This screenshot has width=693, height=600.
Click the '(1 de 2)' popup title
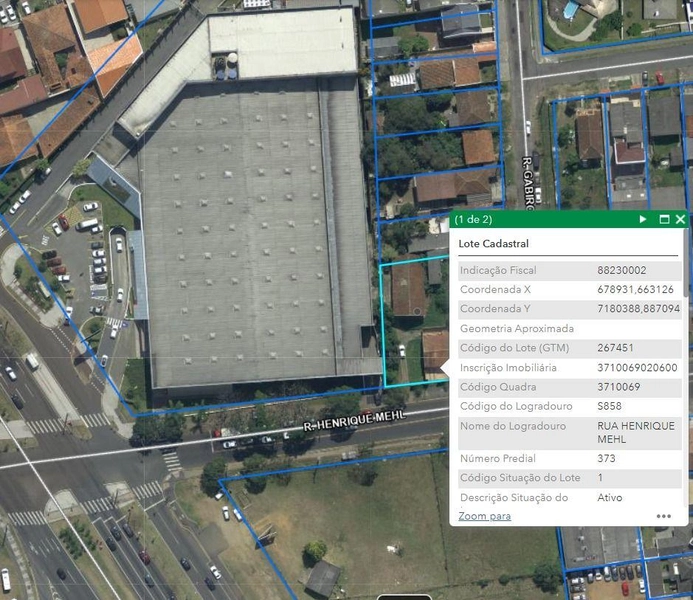[x=473, y=219]
